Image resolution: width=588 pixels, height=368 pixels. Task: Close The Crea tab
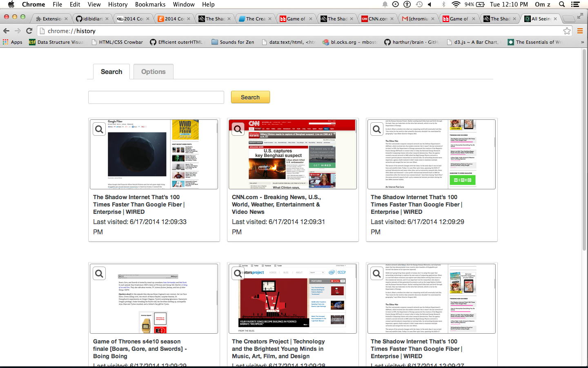coord(270,19)
